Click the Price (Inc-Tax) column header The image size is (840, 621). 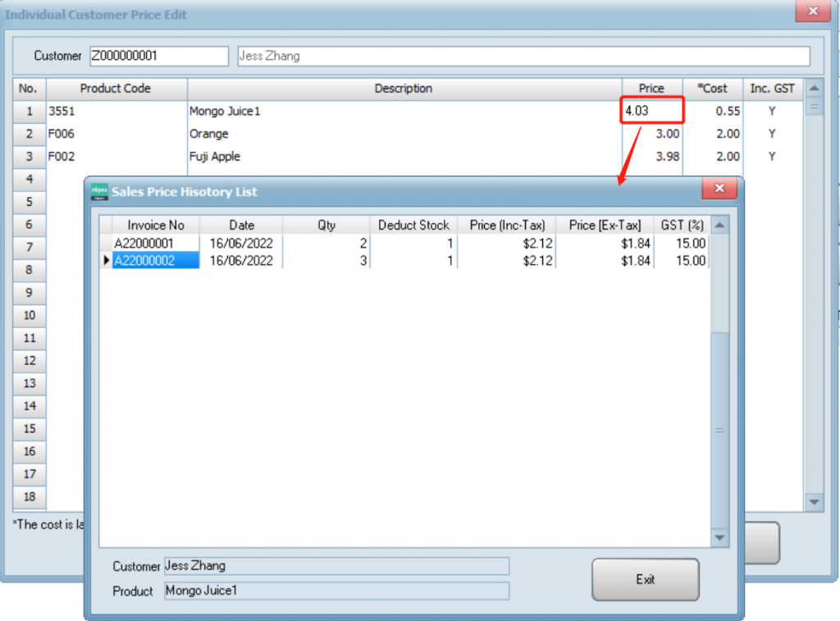click(507, 225)
